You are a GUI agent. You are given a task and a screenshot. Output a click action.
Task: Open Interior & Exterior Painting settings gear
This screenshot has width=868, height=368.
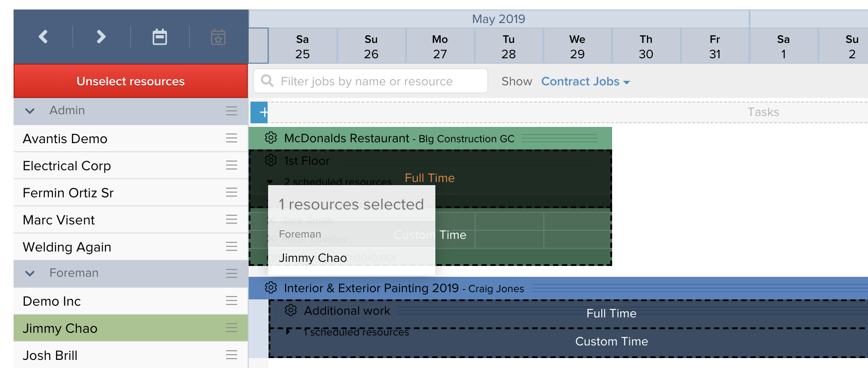tap(271, 287)
